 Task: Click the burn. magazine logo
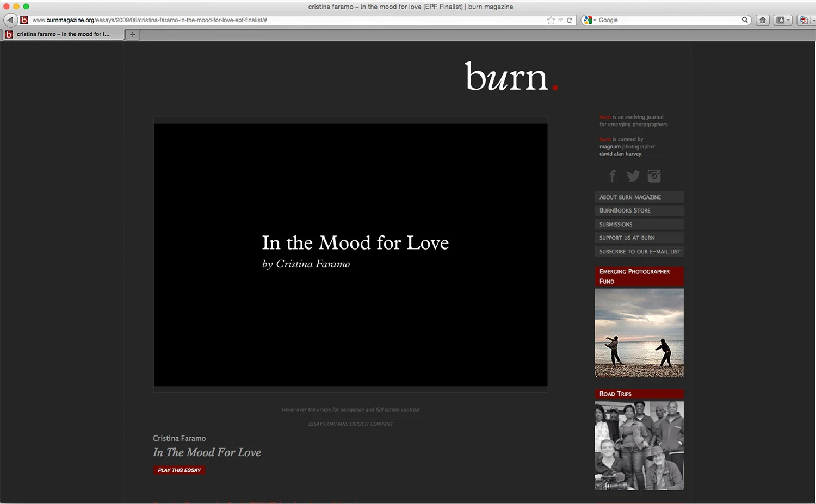coord(511,77)
